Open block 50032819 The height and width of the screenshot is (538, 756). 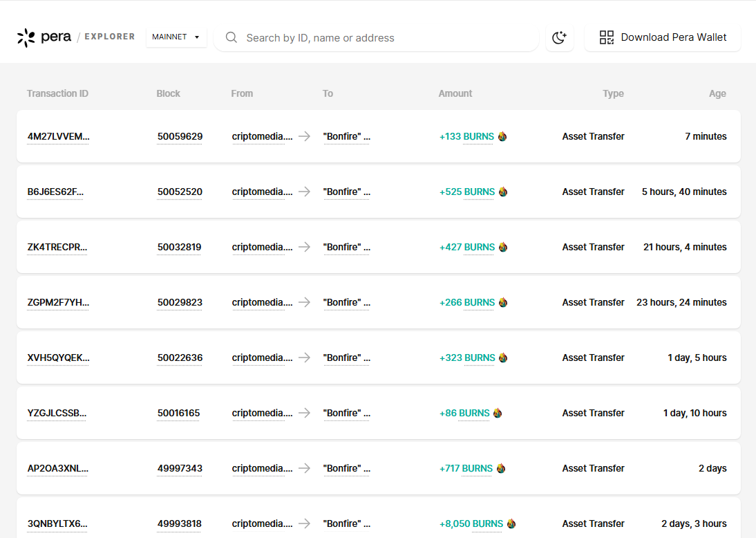(180, 247)
